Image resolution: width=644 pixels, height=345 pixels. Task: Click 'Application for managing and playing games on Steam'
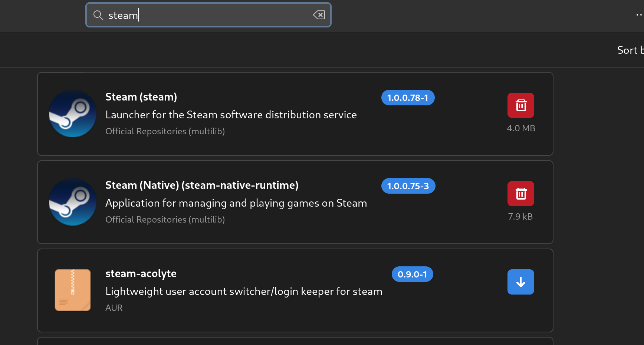tap(236, 203)
